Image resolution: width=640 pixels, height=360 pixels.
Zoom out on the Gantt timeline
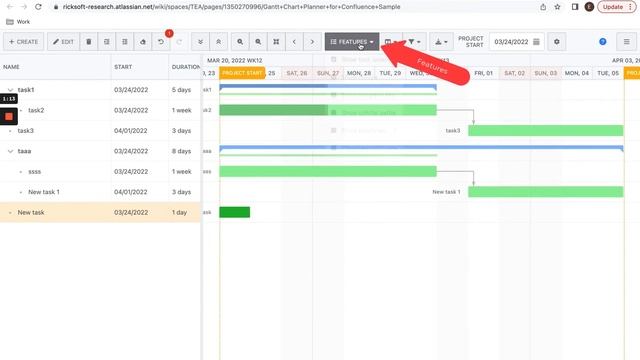pos(258,42)
